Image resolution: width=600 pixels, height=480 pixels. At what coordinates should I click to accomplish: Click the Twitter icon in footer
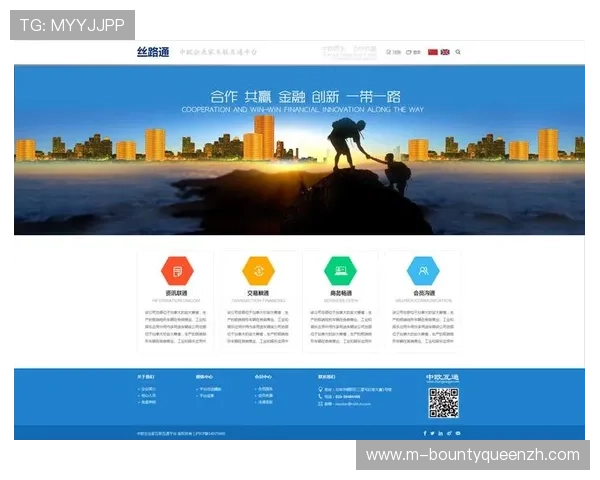[434, 433]
